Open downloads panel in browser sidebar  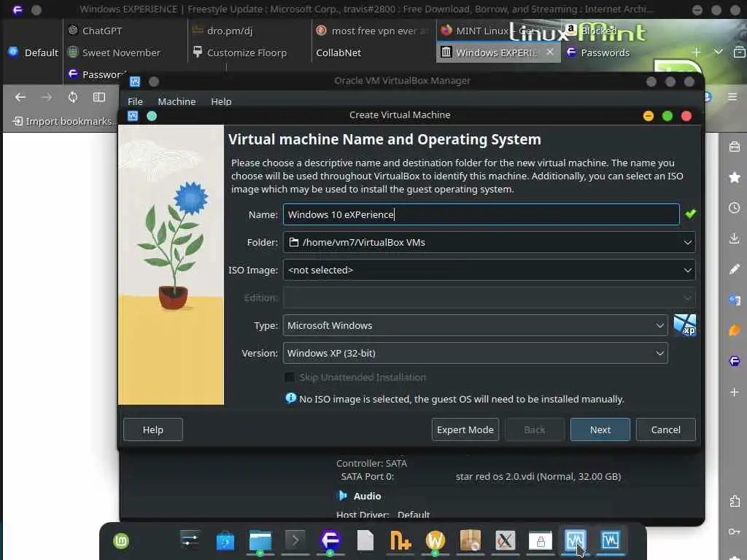coord(734,238)
